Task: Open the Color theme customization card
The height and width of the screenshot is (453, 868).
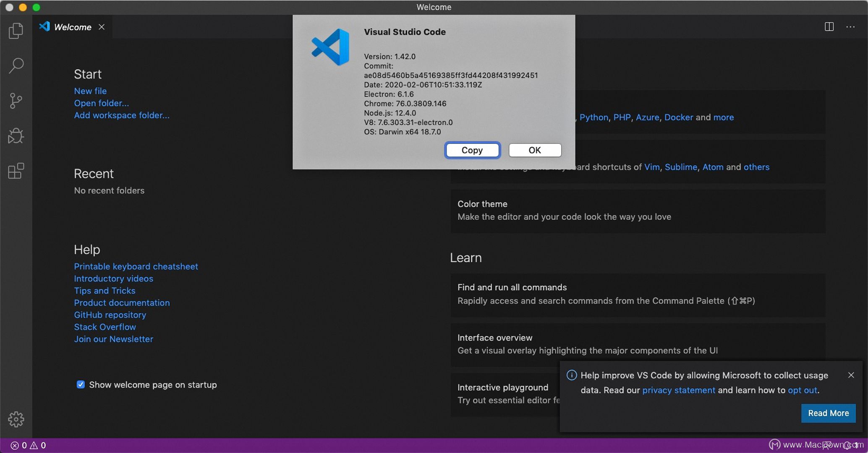Action: click(638, 211)
